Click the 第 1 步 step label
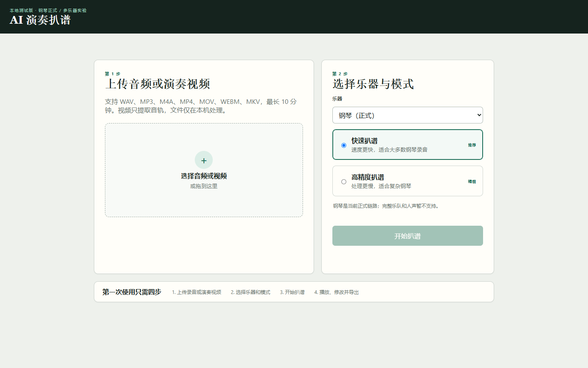 coord(113,74)
